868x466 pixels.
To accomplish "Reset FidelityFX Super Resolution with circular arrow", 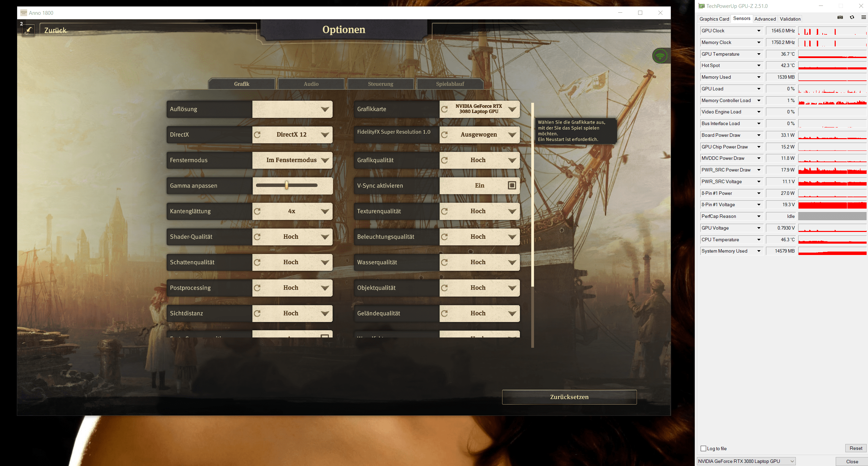I will click(445, 135).
